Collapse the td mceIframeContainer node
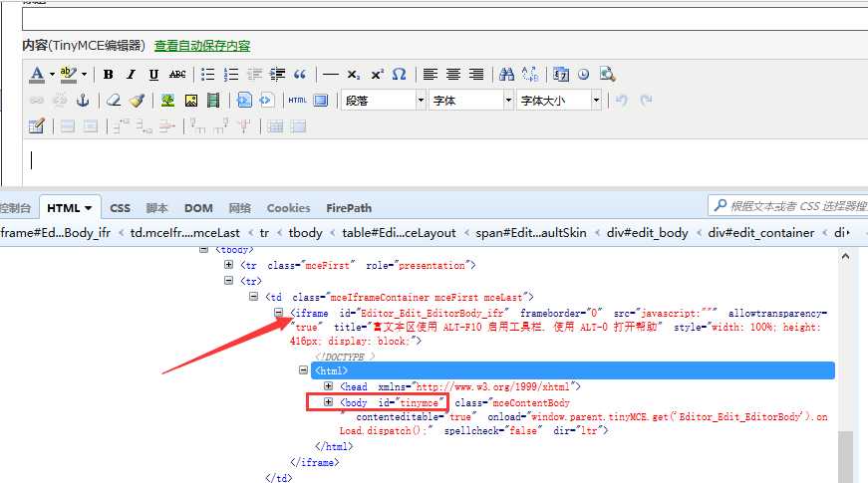Screen dimensions: 868x483 point(253,297)
